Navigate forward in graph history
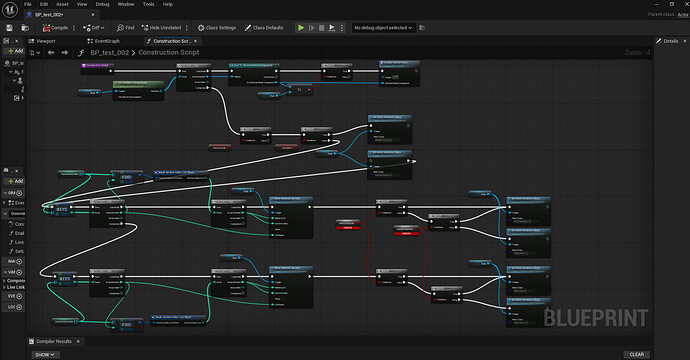The image size is (690, 360). click(65, 53)
